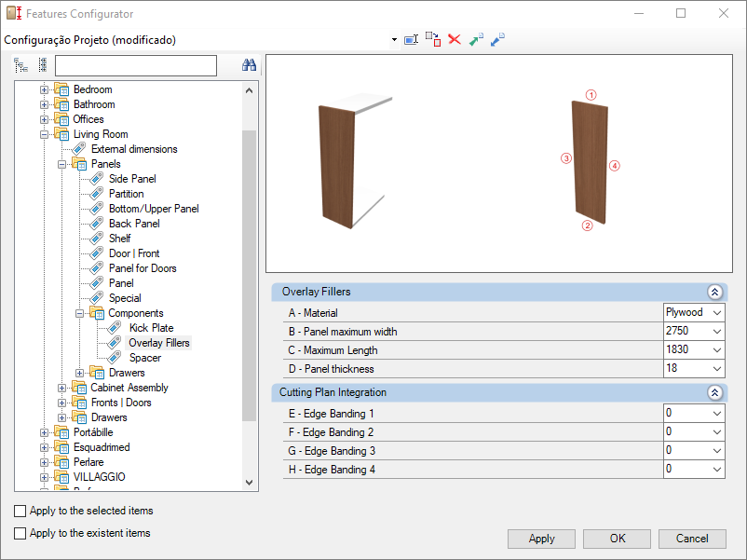This screenshot has width=747, height=560.
Task: Click the blue arrow import icon
Action: coord(497,39)
